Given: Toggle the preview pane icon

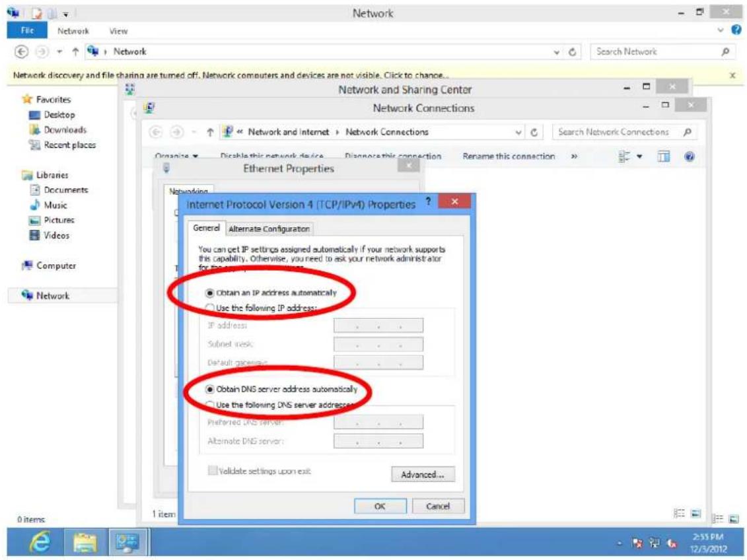Looking at the screenshot, I should coord(664,157).
